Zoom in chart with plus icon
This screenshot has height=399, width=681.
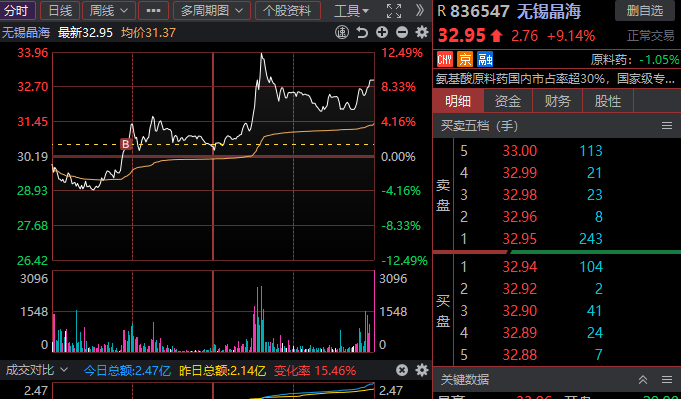coord(382,32)
